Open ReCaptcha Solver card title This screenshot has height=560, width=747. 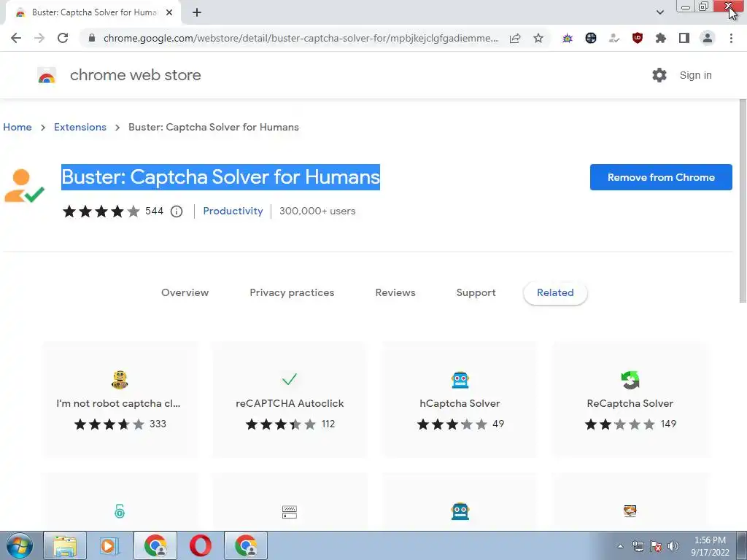(630, 403)
